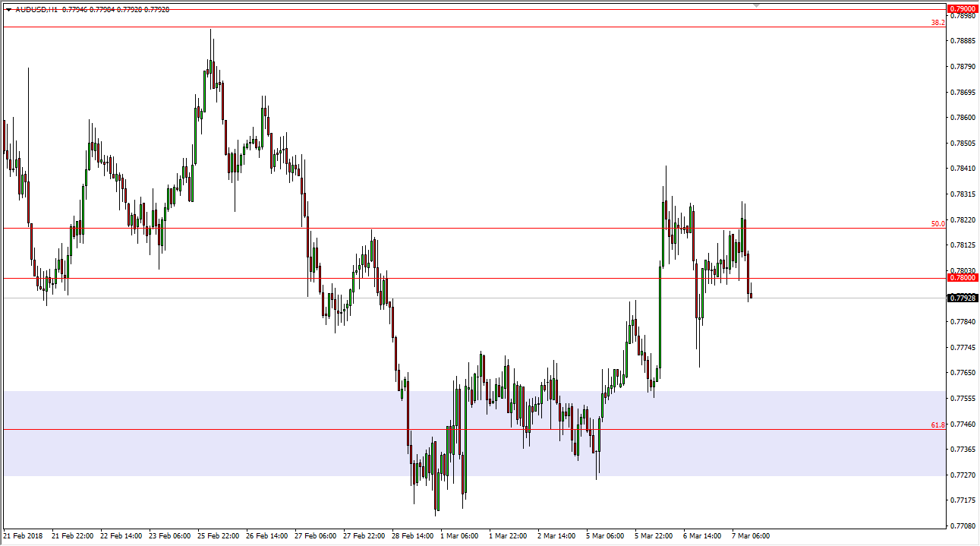The image size is (980, 546).
Task: Click the 7 Mar 06:00 time label
Action: (x=752, y=536)
